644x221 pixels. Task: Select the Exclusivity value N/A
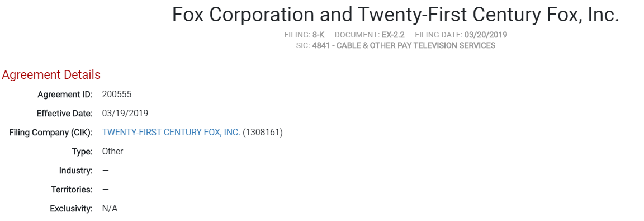(x=110, y=208)
